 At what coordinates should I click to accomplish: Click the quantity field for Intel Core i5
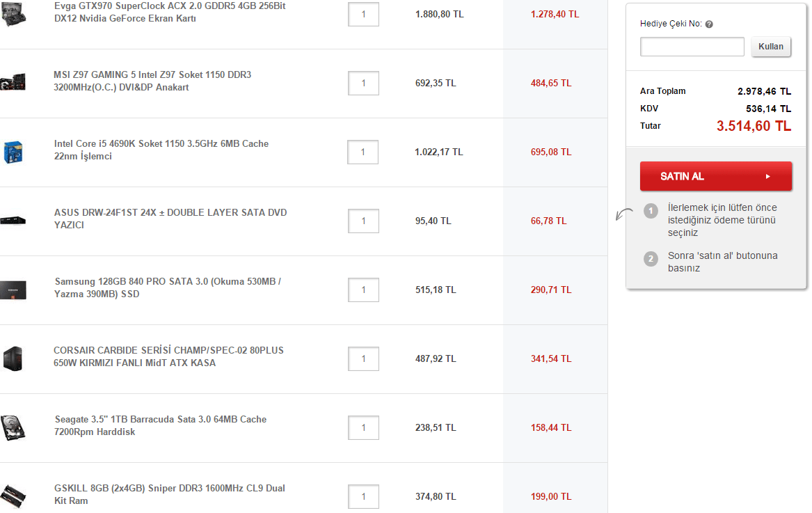click(x=363, y=152)
